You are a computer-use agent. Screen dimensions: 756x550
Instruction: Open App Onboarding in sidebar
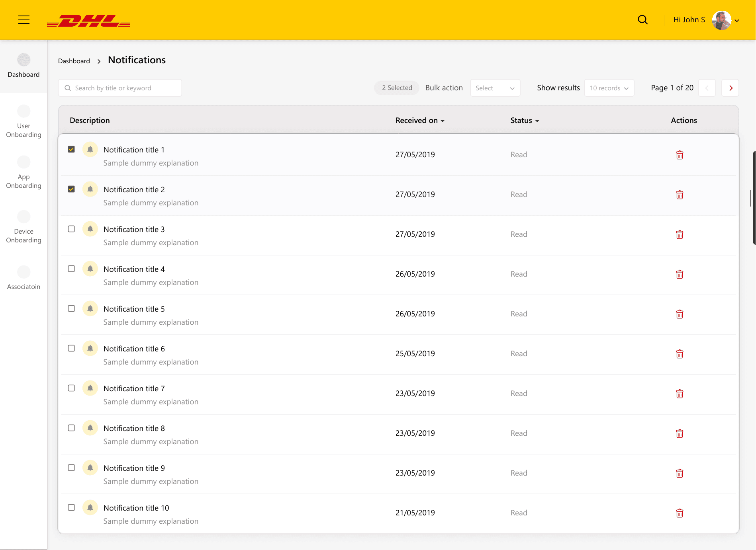[x=24, y=172]
